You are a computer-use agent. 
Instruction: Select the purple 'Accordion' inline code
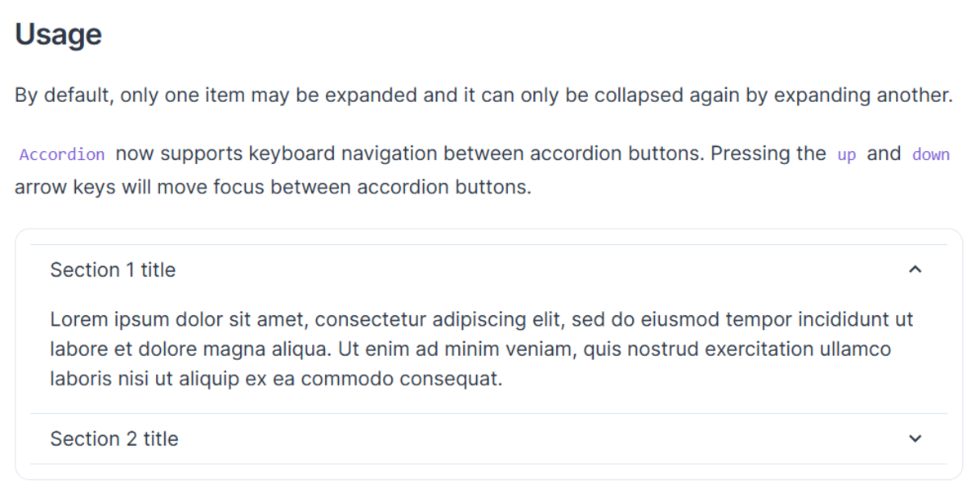[x=62, y=154]
